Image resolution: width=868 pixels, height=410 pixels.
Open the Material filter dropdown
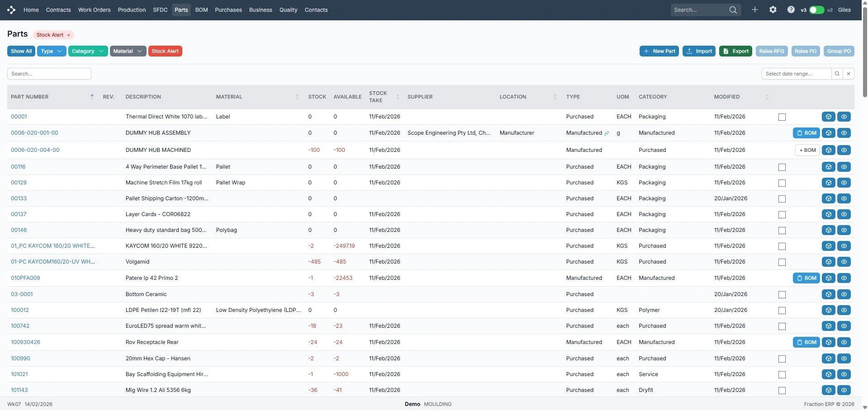(128, 51)
